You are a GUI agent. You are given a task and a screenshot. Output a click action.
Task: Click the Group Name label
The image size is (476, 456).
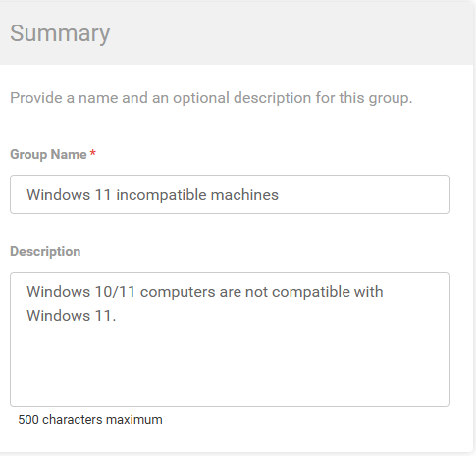48,154
